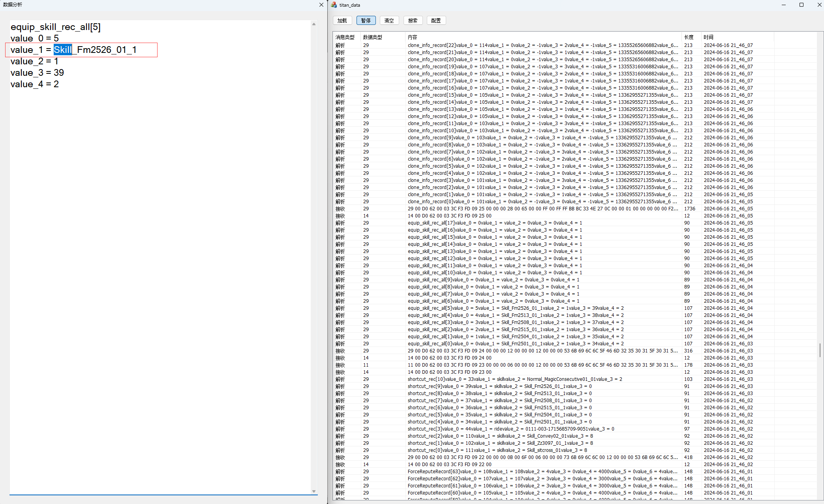
Task: Click the 加载 (load) button
Action: pyautogui.click(x=342, y=21)
